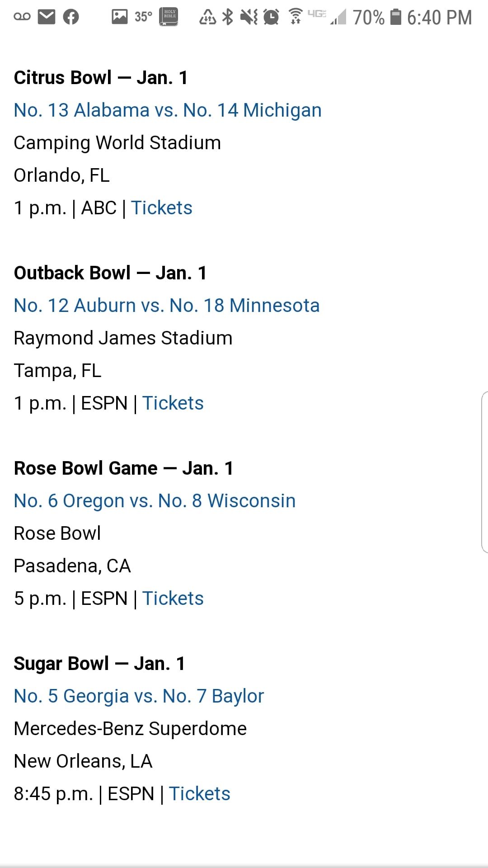
Task: Open No. 12 Auburn vs. No. 18 Minnesota link
Action: click(x=167, y=306)
